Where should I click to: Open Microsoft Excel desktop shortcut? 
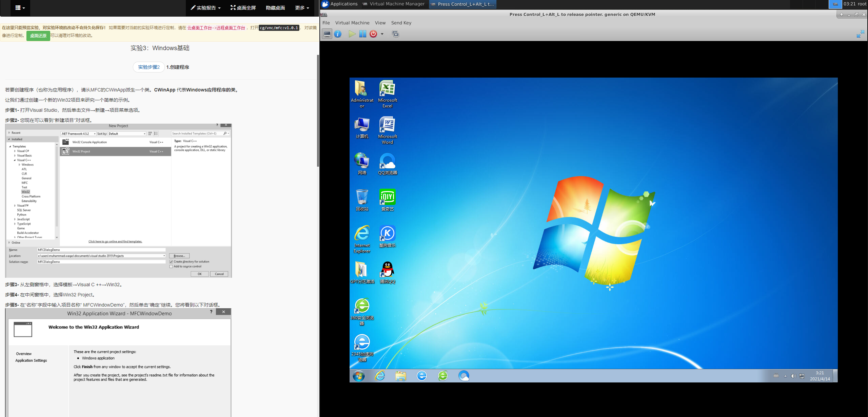pyautogui.click(x=387, y=94)
